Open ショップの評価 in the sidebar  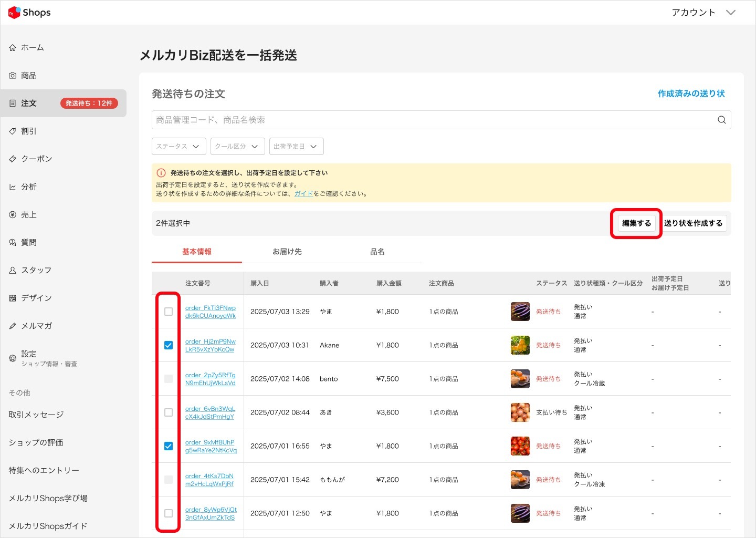pyautogui.click(x=36, y=442)
